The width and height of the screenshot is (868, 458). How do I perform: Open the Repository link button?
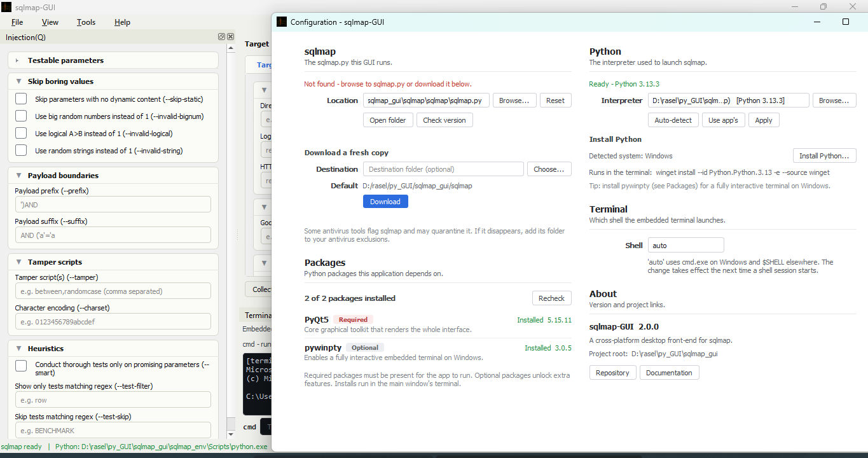(x=613, y=373)
